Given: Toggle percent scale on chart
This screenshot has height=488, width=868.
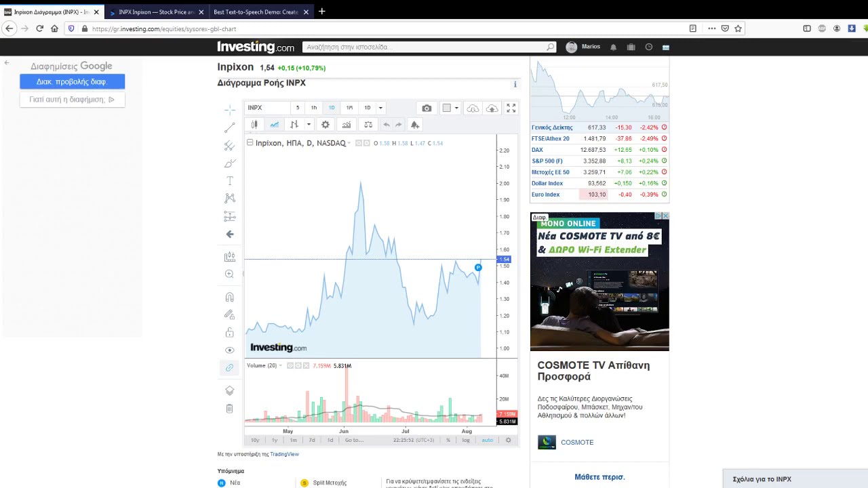Looking at the screenshot, I should pos(448,440).
